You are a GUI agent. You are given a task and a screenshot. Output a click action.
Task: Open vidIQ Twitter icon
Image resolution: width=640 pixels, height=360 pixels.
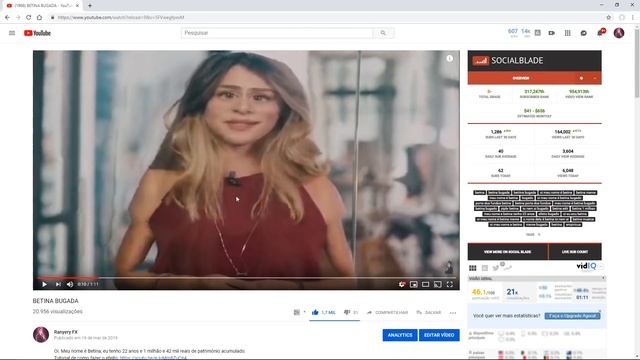coord(496,268)
